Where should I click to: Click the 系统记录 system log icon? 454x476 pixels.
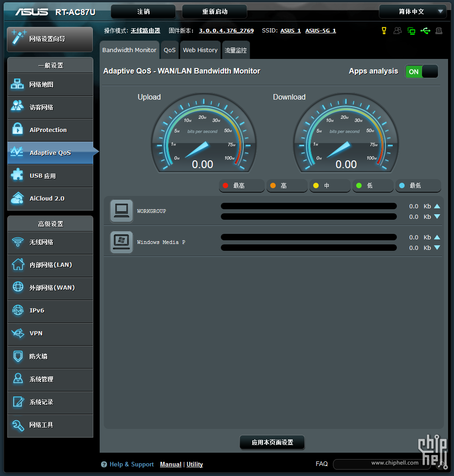pyautogui.click(x=18, y=402)
